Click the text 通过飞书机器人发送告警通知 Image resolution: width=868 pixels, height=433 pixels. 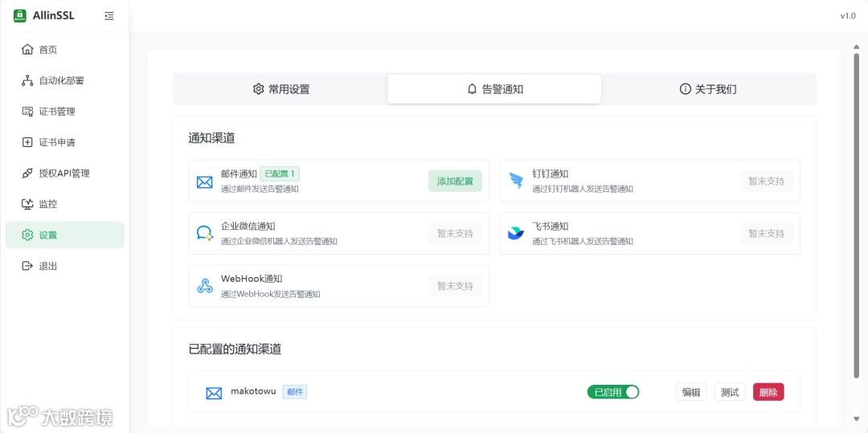(x=583, y=242)
